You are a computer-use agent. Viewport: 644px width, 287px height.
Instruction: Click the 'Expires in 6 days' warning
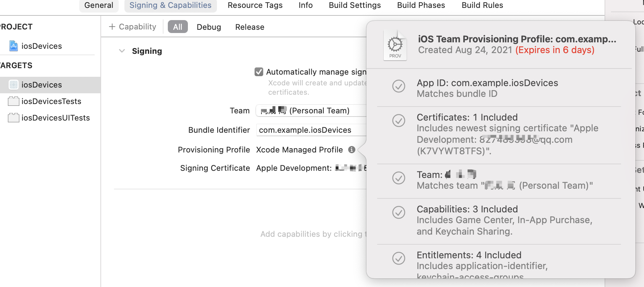click(555, 50)
